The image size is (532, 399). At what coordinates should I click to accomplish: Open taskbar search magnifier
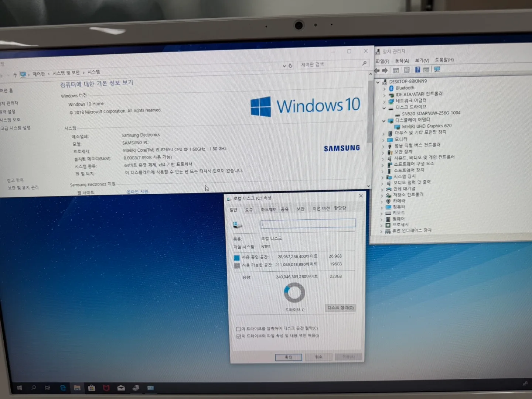(x=34, y=388)
